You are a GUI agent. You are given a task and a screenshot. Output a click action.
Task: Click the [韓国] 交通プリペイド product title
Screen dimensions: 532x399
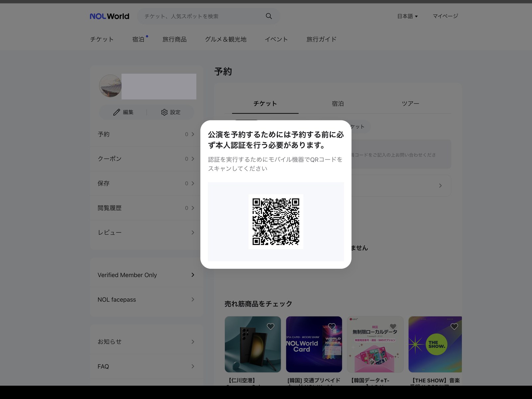pyautogui.click(x=314, y=380)
